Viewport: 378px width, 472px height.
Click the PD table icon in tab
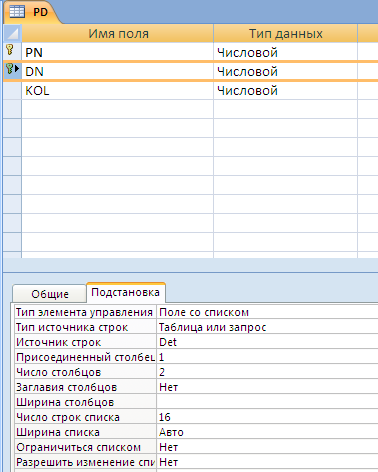coord(17,12)
